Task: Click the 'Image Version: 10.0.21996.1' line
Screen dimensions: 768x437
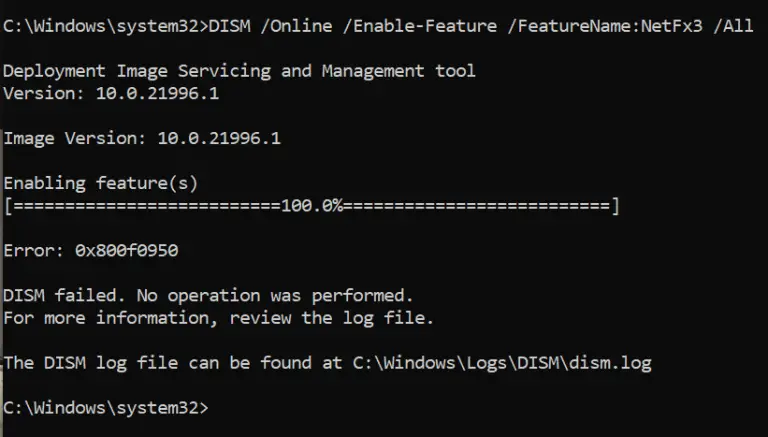Action: click(x=142, y=138)
